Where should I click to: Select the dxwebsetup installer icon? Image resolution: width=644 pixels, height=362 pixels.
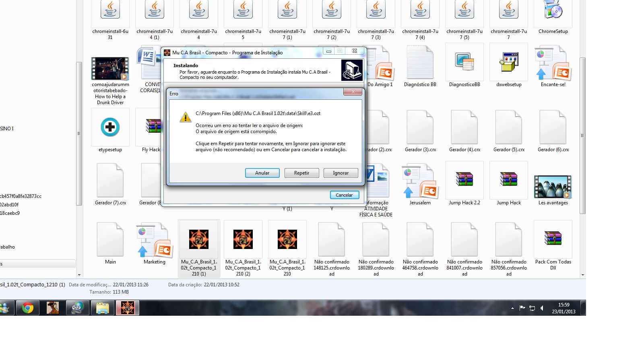[x=508, y=63]
